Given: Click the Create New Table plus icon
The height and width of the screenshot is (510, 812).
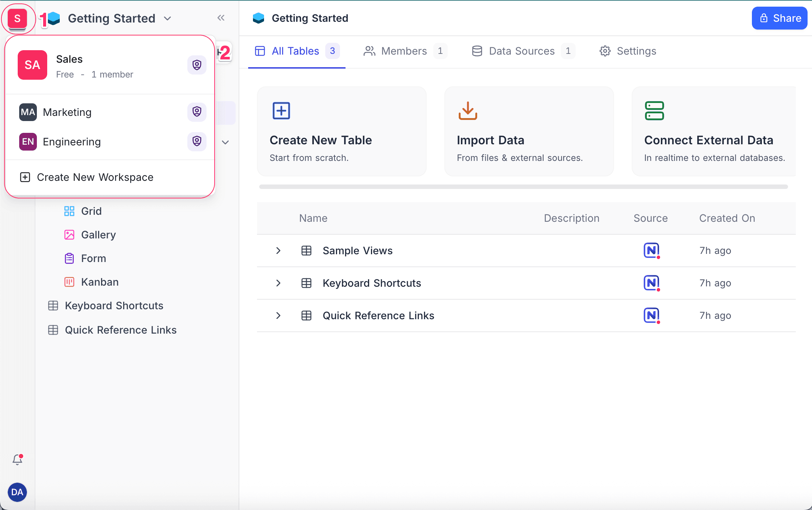Looking at the screenshot, I should pyautogui.click(x=281, y=111).
